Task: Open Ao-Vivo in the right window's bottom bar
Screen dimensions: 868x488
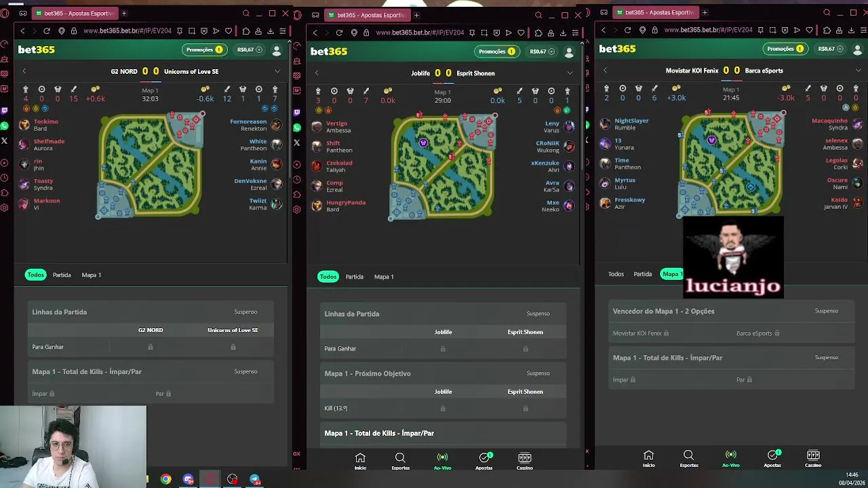Action: 730,458
